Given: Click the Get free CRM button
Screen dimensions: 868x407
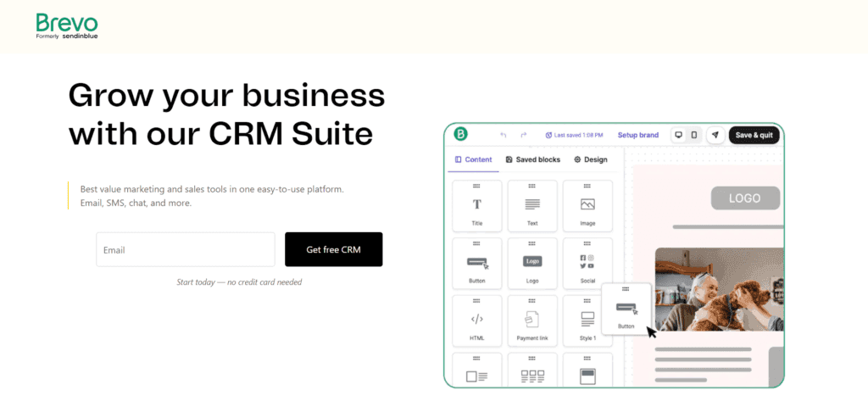Looking at the screenshot, I should [x=333, y=249].
